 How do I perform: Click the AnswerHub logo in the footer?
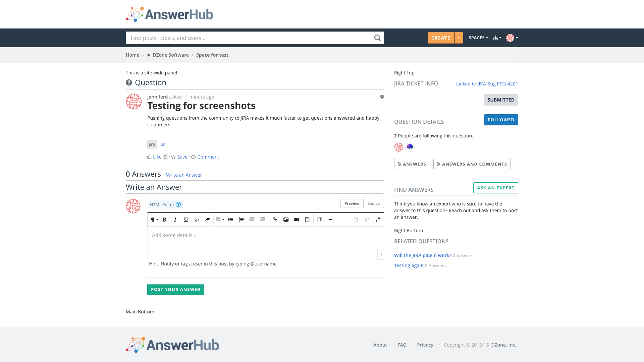pyautogui.click(x=172, y=345)
